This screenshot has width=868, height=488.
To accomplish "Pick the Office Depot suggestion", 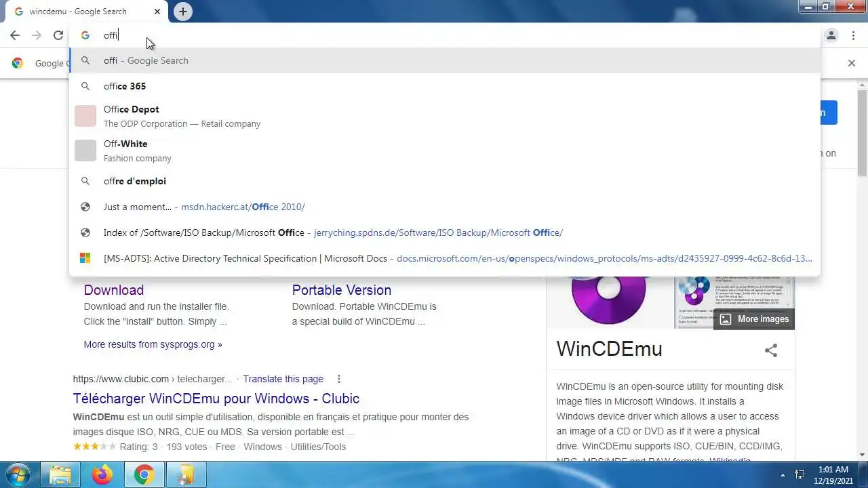I will coord(444,116).
